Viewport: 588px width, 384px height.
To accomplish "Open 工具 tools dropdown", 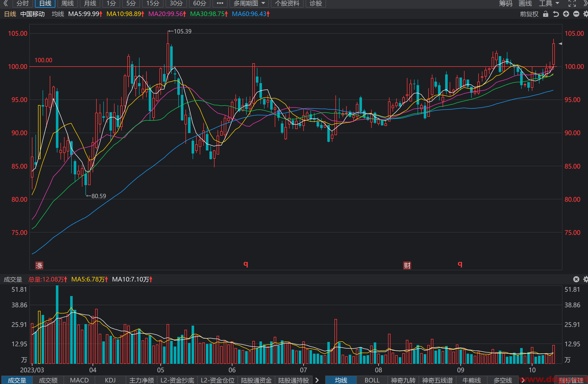I will (549, 3).
